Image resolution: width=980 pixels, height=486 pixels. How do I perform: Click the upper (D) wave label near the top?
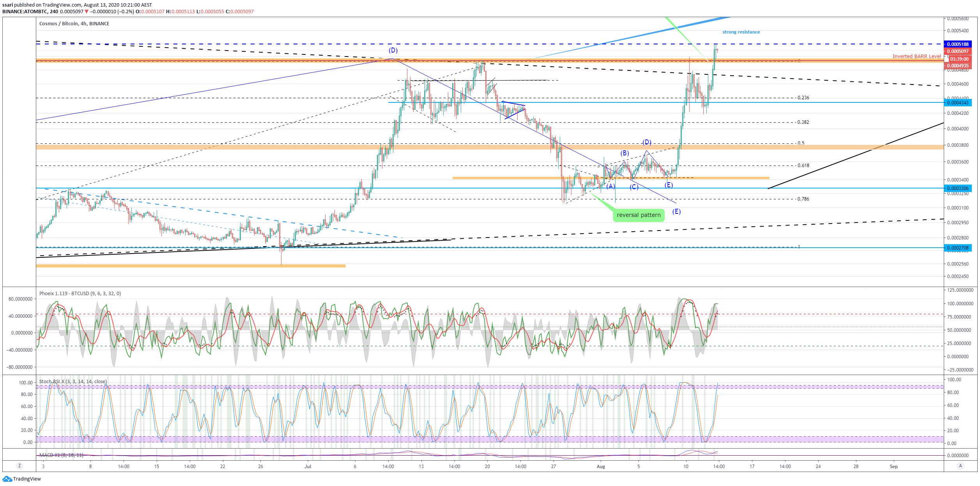[x=393, y=51]
